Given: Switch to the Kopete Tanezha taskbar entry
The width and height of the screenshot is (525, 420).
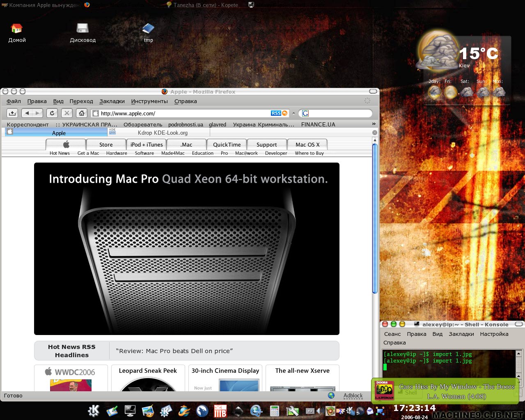Looking at the screenshot, I should (202, 5).
